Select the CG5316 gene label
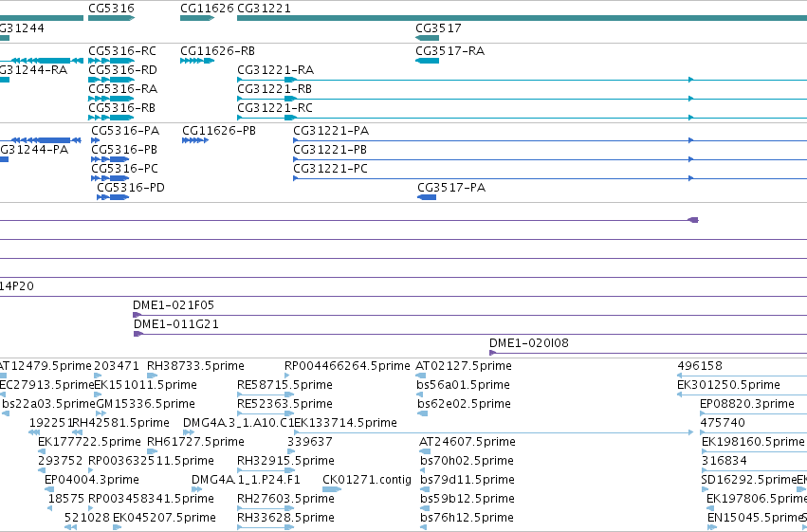The width and height of the screenshot is (807, 532). [111, 9]
